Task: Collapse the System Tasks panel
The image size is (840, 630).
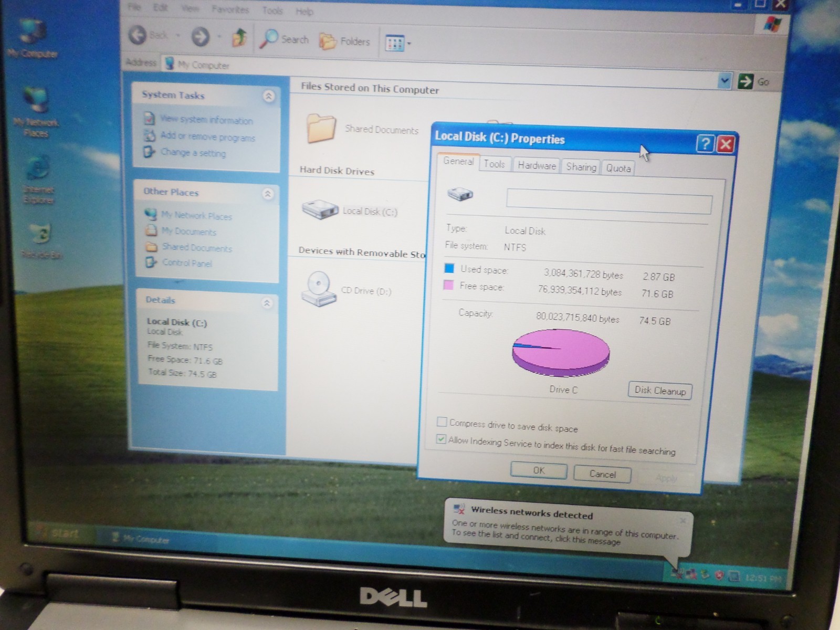Action: [269, 96]
